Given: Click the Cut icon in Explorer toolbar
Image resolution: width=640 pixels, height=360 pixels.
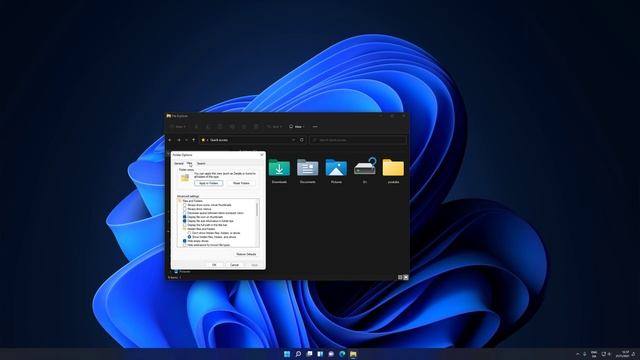Looking at the screenshot, I should 196,127.
